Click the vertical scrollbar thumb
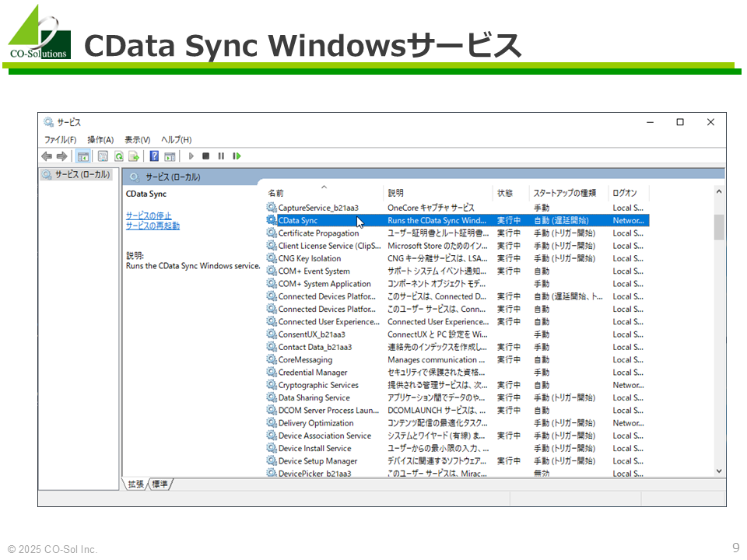The height and width of the screenshot is (560, 747). (x=719, y=227)
